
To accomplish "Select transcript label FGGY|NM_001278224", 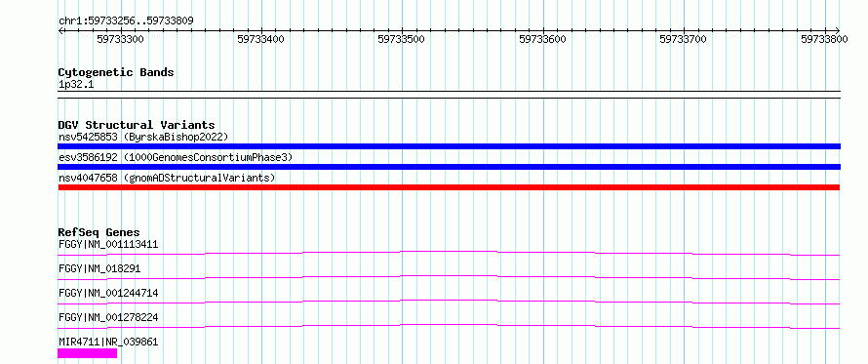I will [108, 317].
